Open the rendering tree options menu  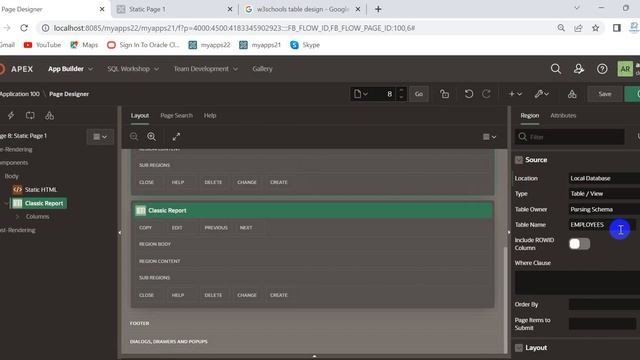click(x=100, y=137)
